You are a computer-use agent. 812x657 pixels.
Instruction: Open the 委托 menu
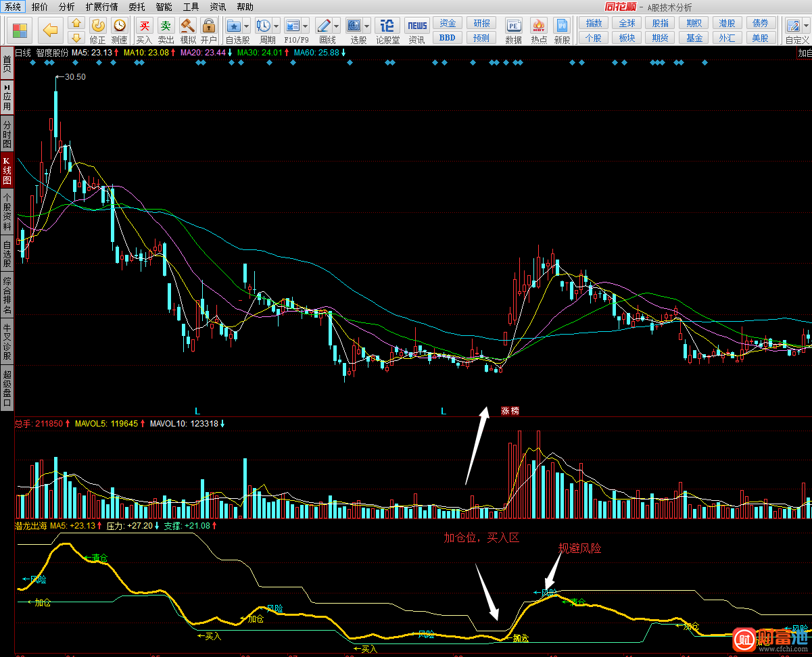(137, 7)
